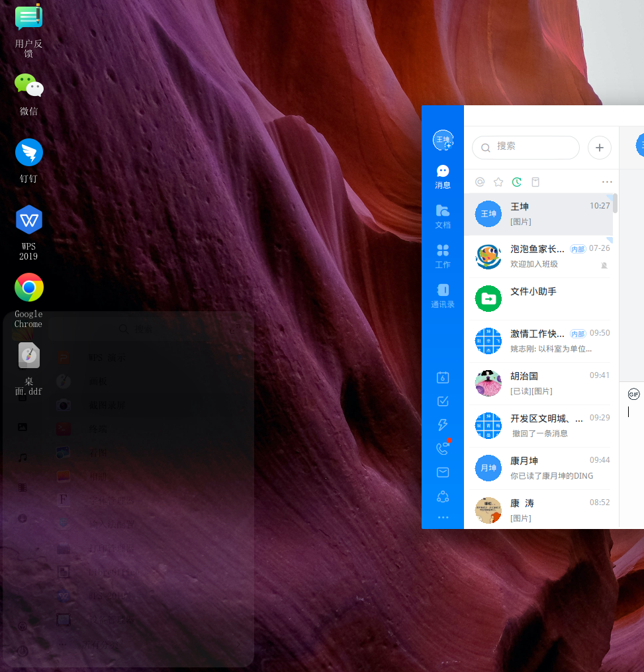Viewport: 644px width, 672px height.
Task: Open the 康月坤 conversation
Action: pyautogui.click(x=539, y=469)
